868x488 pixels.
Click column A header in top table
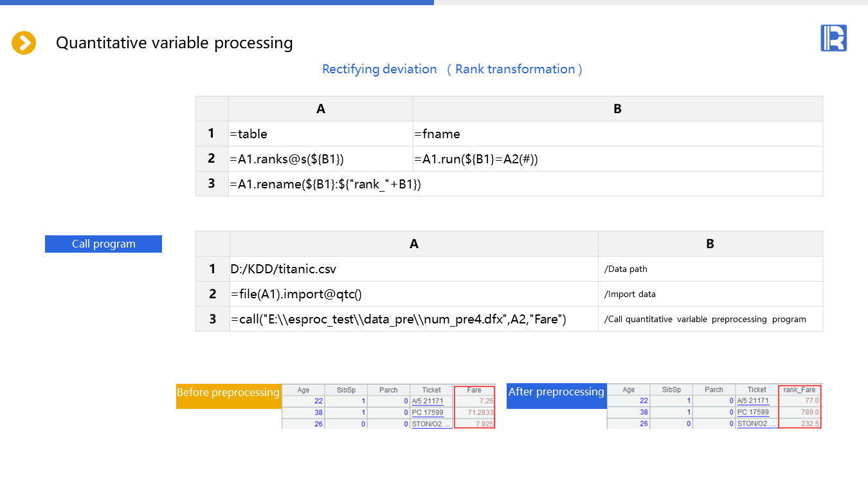pyautogui.click(x=320, y=109)
